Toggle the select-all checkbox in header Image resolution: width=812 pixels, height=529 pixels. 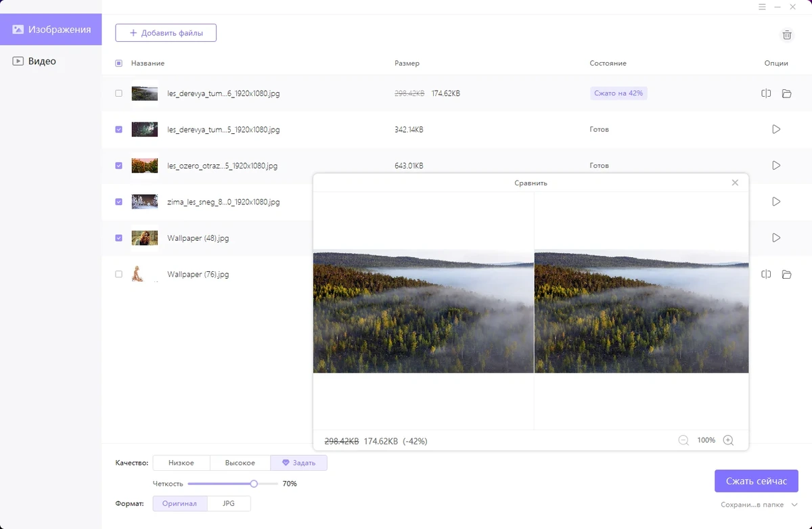point(118,63)
